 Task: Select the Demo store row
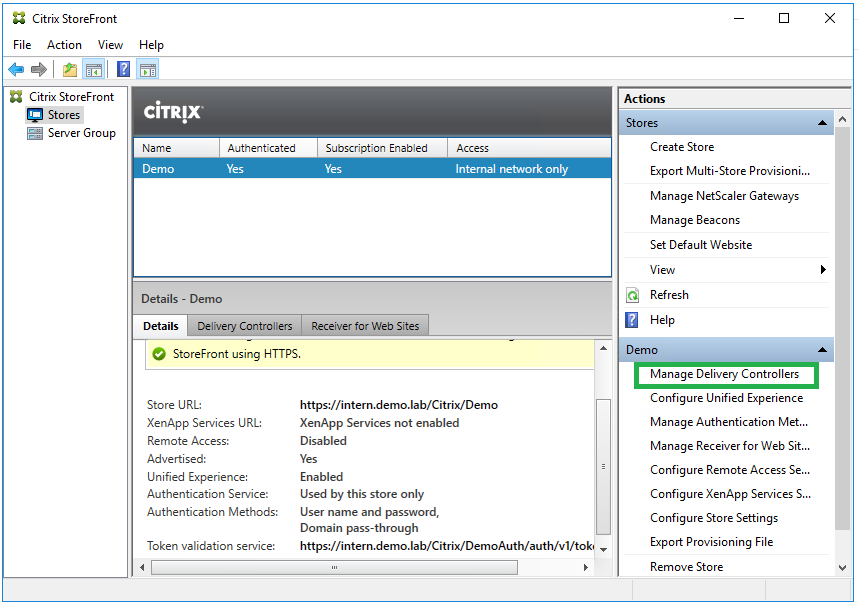(372, 169)
